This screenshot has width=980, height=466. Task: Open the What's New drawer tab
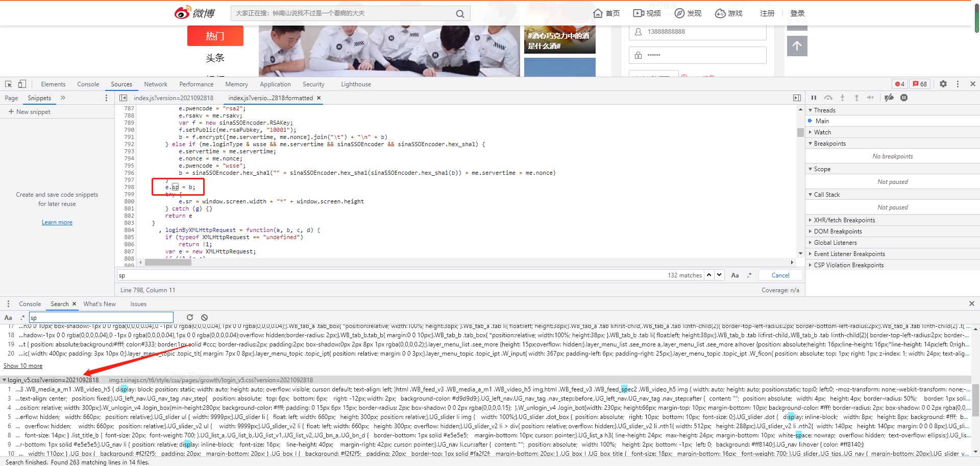tap(100, 304)
